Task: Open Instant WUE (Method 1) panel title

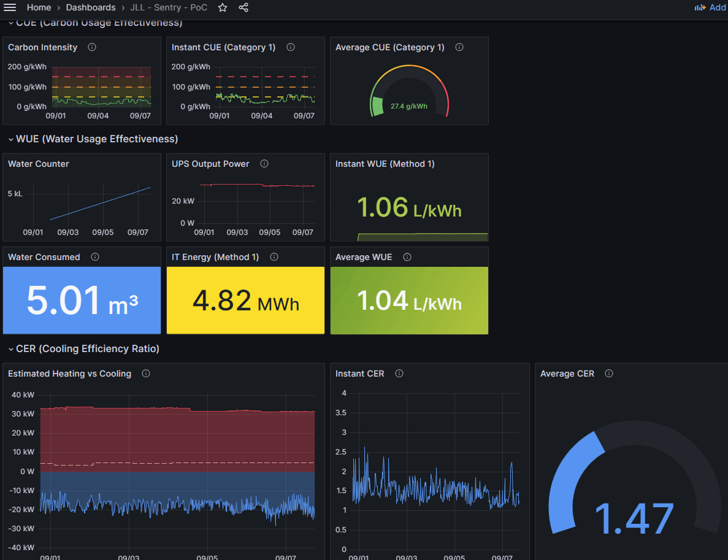Action: coord(385,164)
